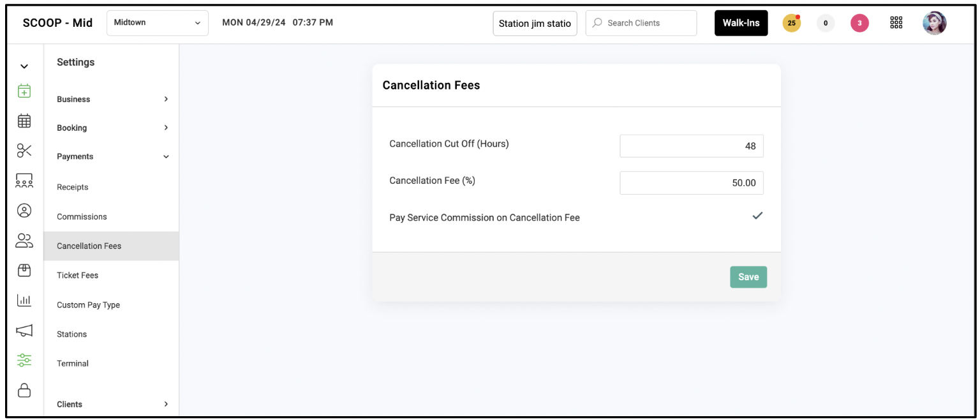
Task: Save the cancellation fee settings
Action: click(748, 277)
